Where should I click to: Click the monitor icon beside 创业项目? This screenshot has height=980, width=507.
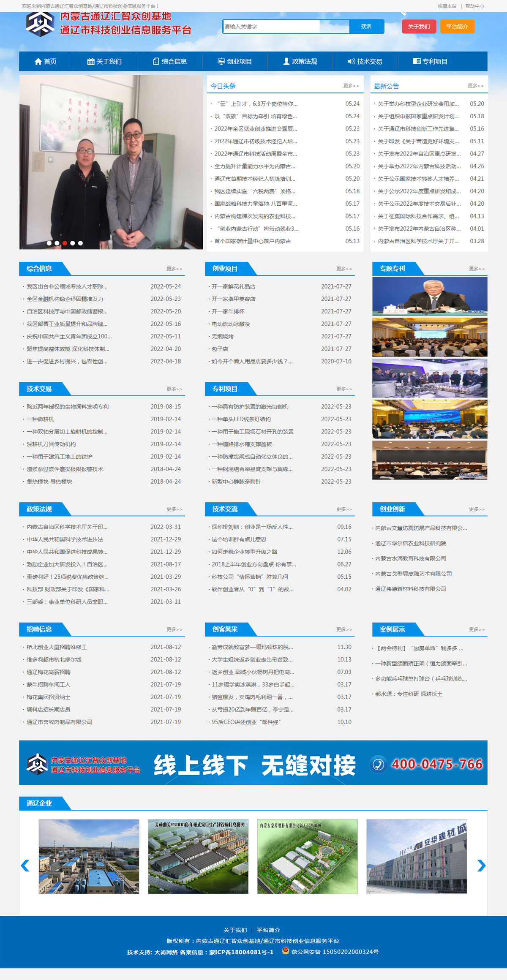pos(221,62)
